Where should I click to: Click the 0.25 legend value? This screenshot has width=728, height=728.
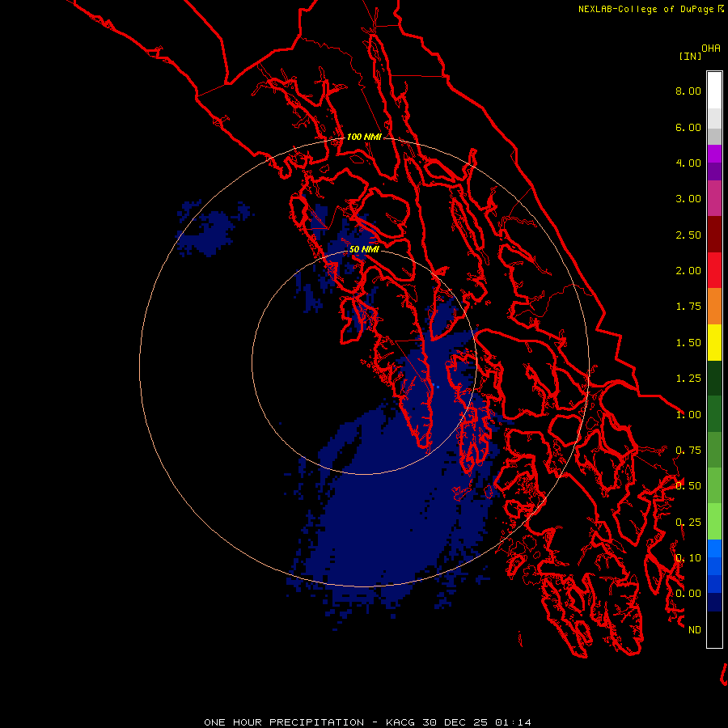pyautogui.click(x=688, y=523)
